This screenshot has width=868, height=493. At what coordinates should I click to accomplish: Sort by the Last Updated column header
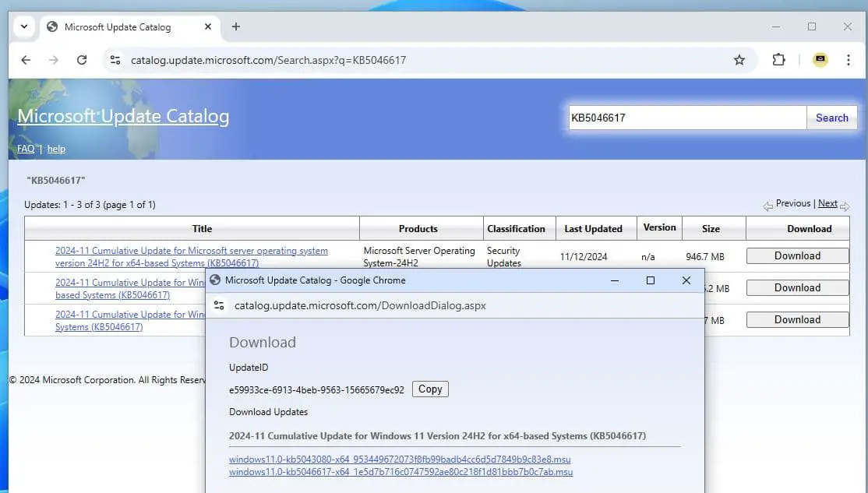(593, 228)
